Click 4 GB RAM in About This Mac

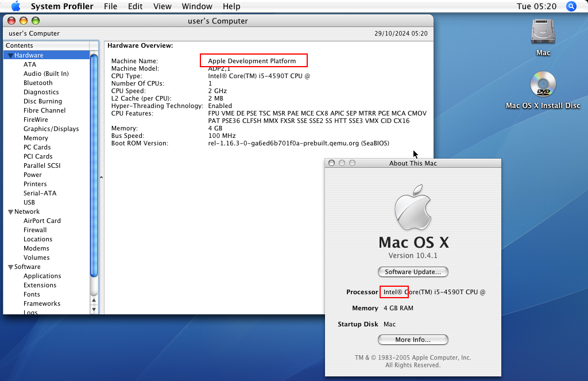[x=399, y=308]
